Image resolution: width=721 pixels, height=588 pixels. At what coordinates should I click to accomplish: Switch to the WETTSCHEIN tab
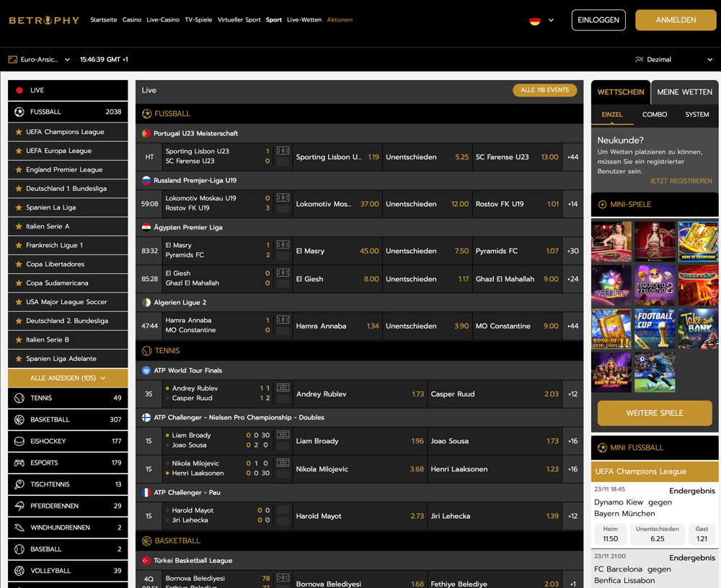[x=620, y=92]
